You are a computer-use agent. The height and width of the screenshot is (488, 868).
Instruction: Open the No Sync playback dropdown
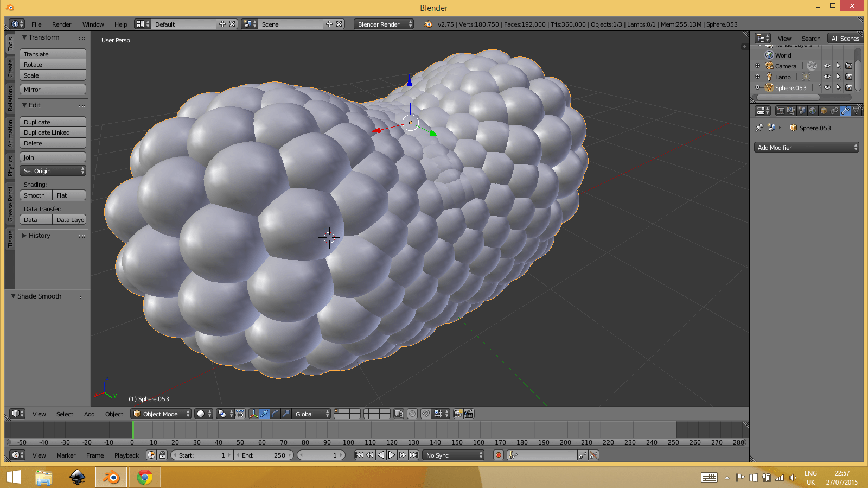tap(454, 455)
